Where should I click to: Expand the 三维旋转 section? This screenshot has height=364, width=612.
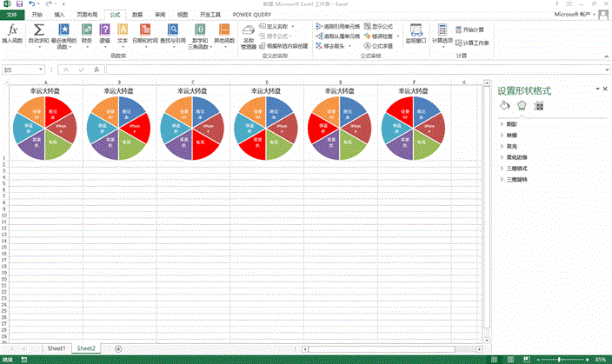click(517, 179)
